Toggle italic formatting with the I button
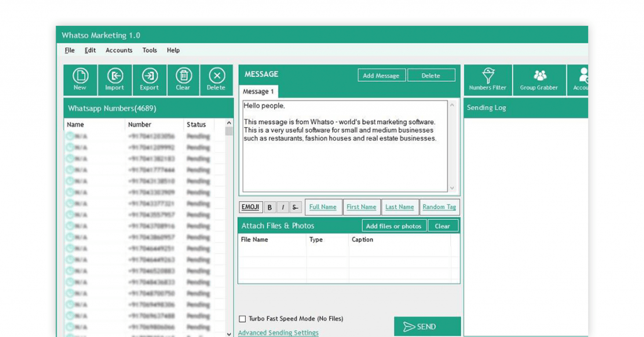The height and width of the screenshot is (337, 644). coord(282,207)
